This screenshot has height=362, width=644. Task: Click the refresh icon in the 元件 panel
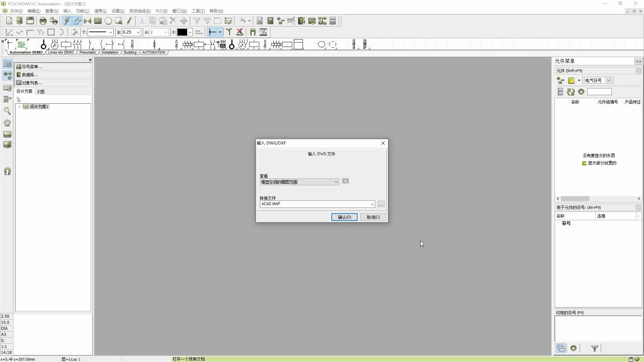tap(571, 92)
